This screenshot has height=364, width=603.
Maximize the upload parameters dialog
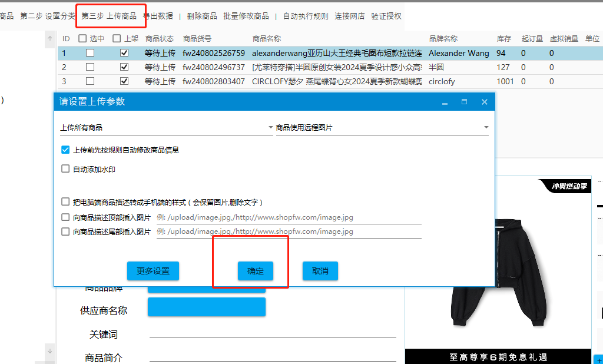[x=464, y=102]
